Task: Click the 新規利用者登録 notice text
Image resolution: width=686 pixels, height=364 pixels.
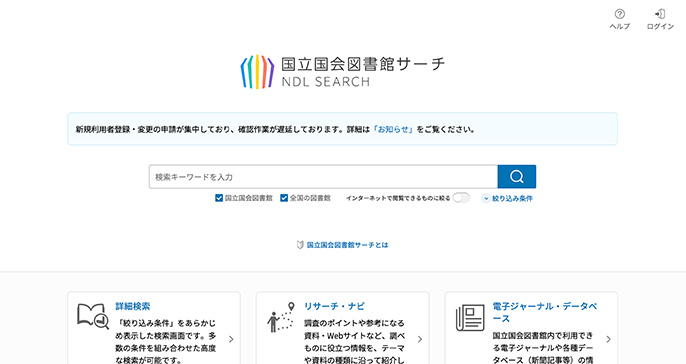Action: pos(275,130)
